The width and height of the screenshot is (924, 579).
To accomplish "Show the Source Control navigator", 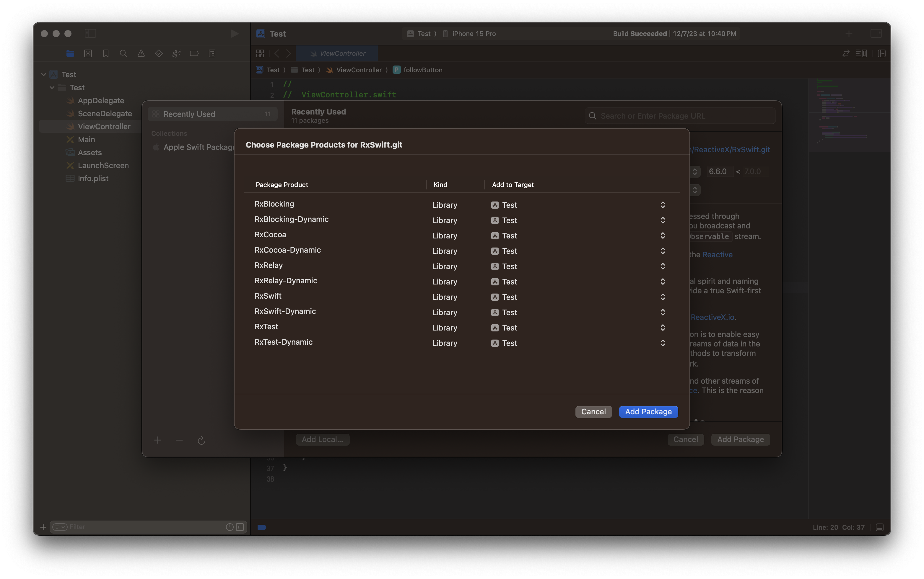I will click(88, 54).
